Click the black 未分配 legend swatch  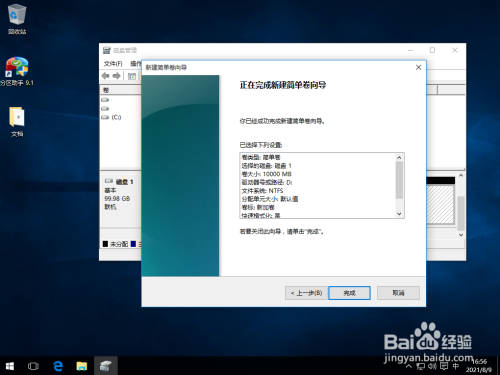tap(105, 244)
